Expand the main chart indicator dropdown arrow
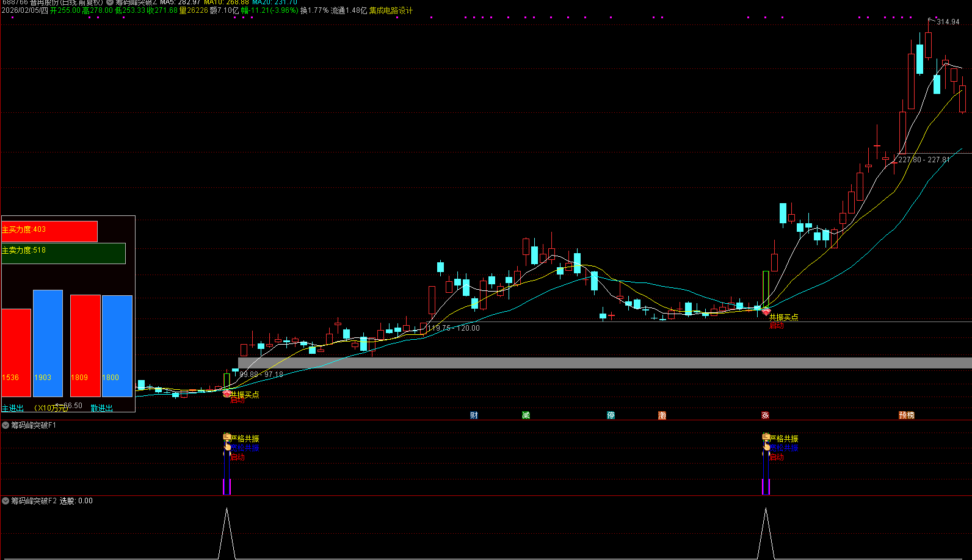 110,2
